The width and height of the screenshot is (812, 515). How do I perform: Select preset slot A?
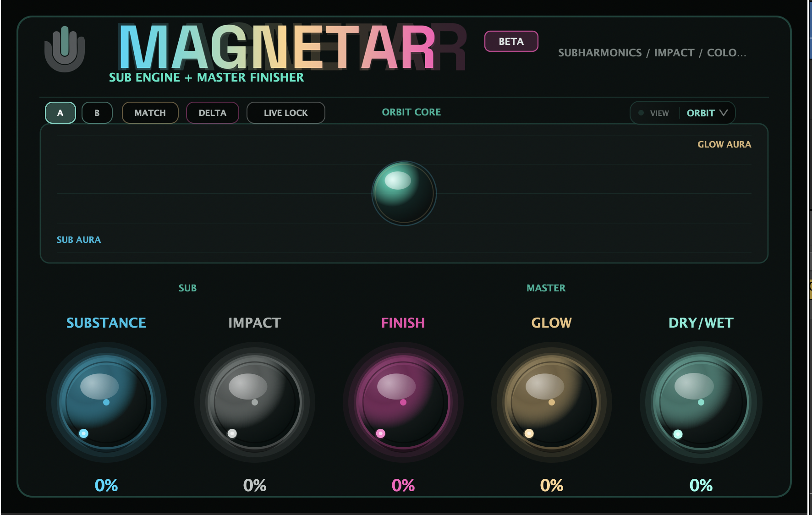pos(60,113)
